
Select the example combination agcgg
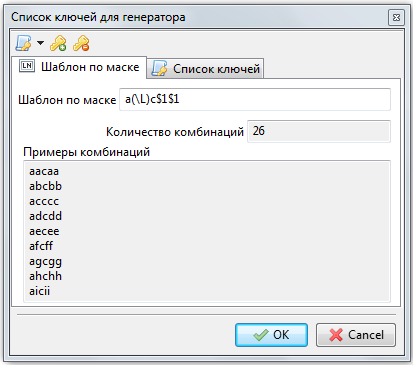point(45,262)
